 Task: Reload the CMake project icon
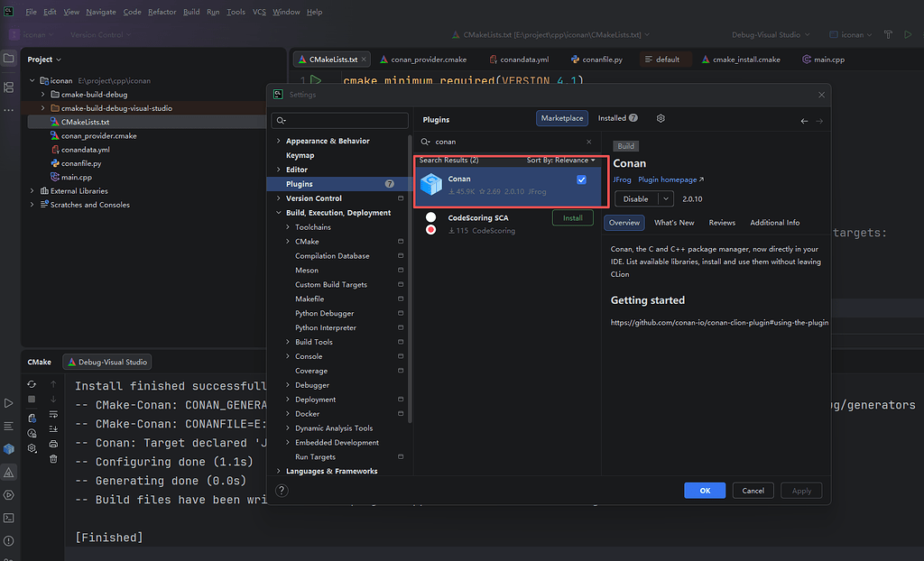pyautogui.click(x=32, y=384)
